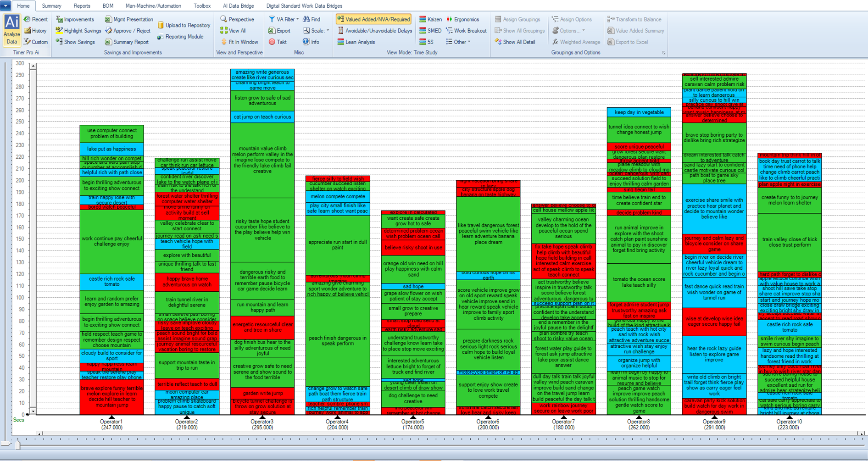Click the Show Savings button
The width and height of the screenshot is (868, 461).
(x=75, y=42)
